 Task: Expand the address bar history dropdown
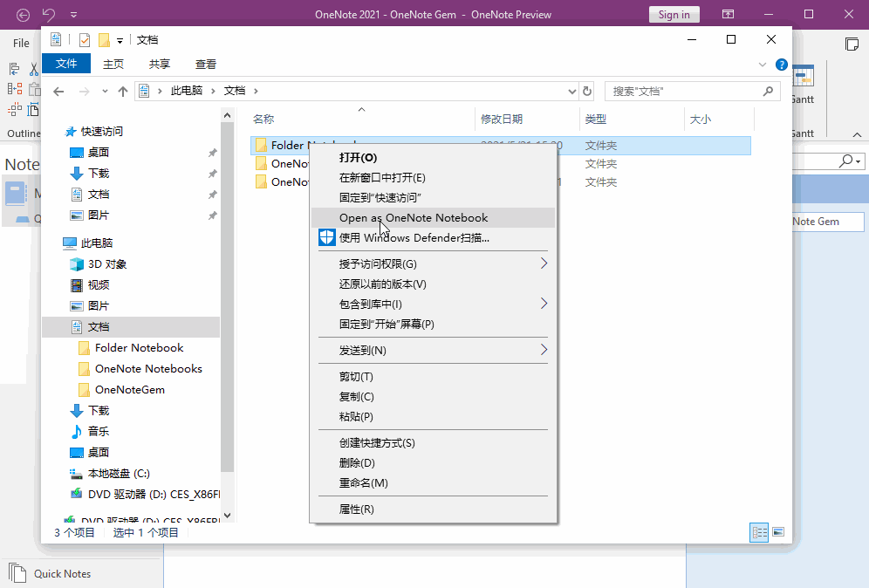pos(572,92)
